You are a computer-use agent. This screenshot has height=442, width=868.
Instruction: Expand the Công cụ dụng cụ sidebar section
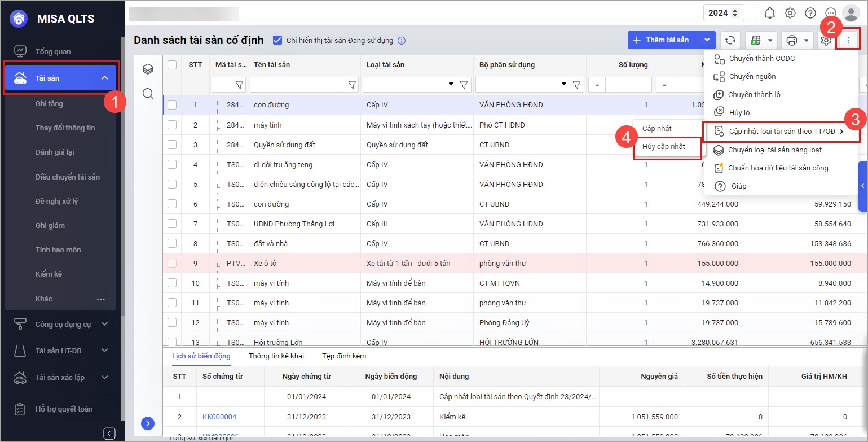104,324
